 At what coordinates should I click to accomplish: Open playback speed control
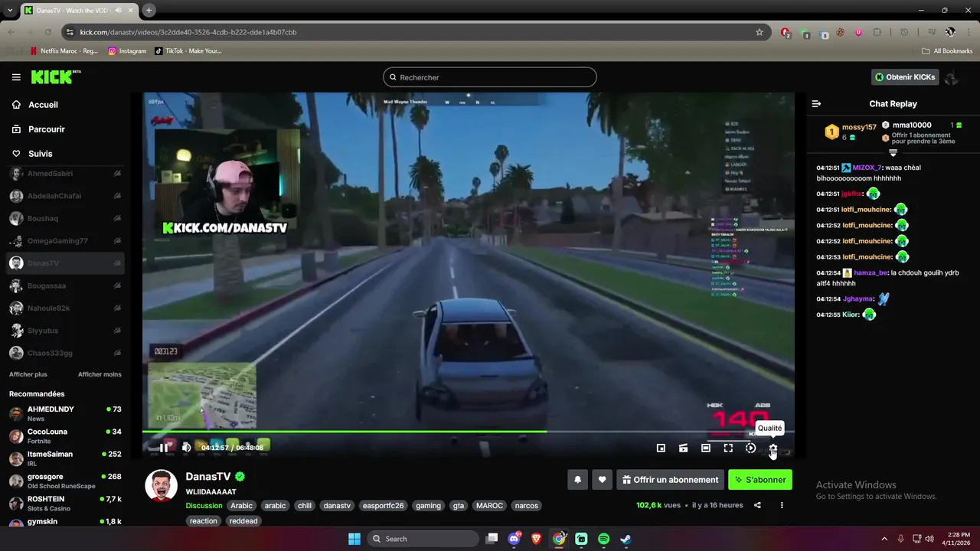point(750,448)
